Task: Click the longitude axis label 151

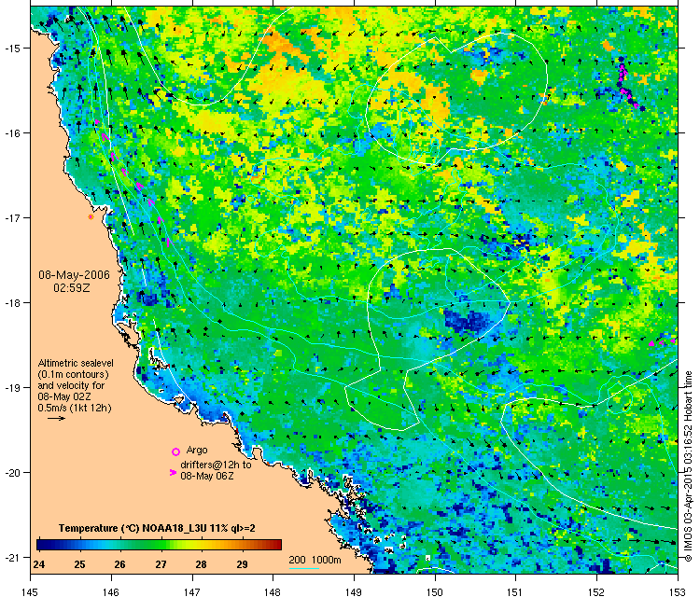Action: coord(515,591)
